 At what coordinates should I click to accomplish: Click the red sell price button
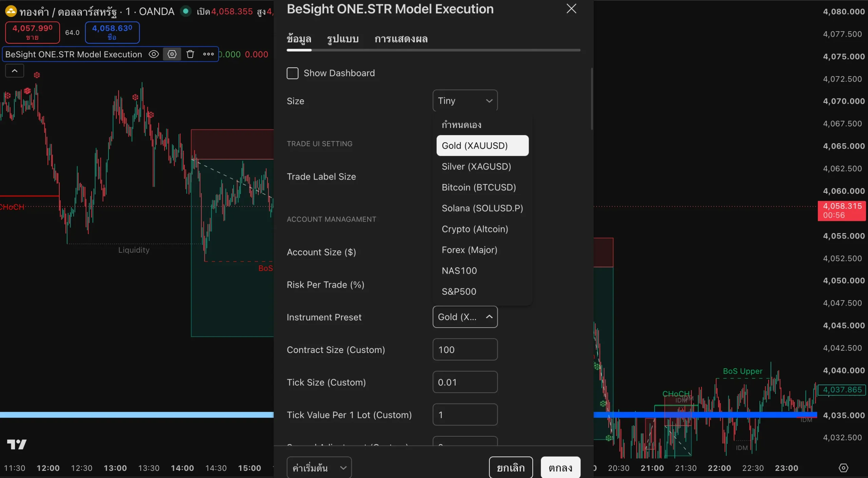point(33,33)
